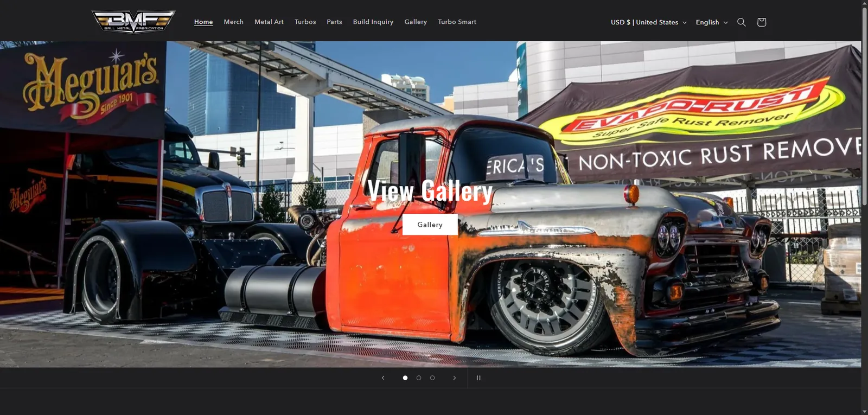This screenshot has height=415, width=868.
Task: Go to next slide arrow
Action: pyautogui.click(x=455, y=378)
